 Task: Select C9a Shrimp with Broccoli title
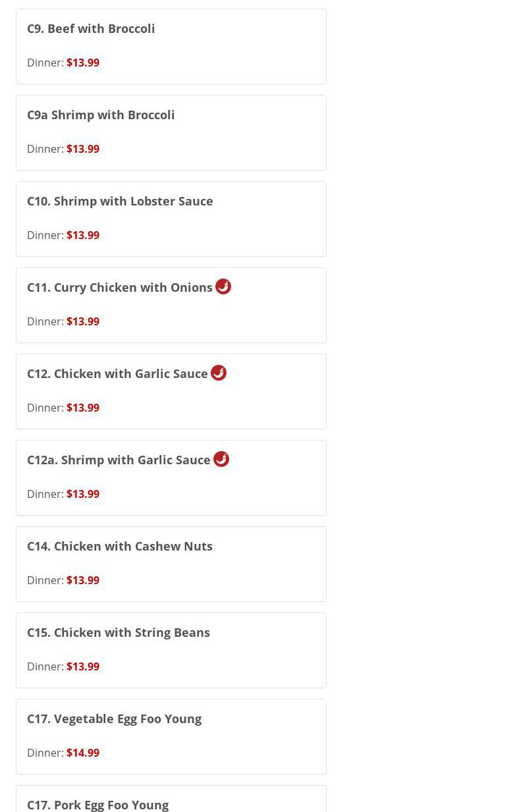(x=101, y=115)
